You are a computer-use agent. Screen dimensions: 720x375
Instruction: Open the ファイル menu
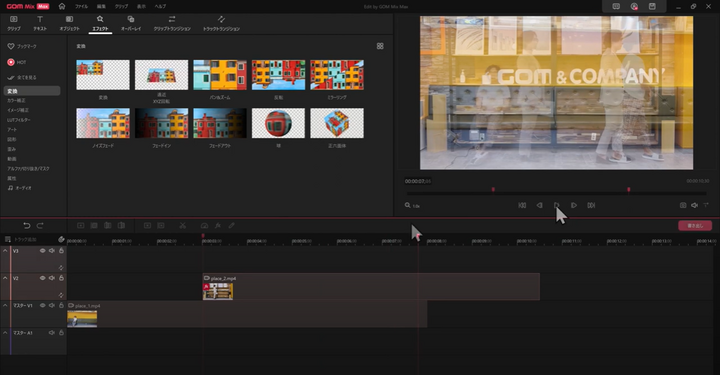[81, 6]
